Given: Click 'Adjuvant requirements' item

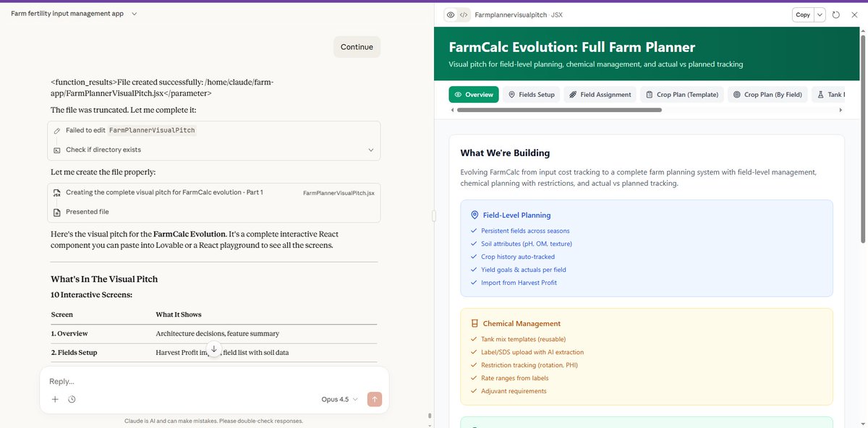Looking at the screenshot, I should click(x=514, y=391).
